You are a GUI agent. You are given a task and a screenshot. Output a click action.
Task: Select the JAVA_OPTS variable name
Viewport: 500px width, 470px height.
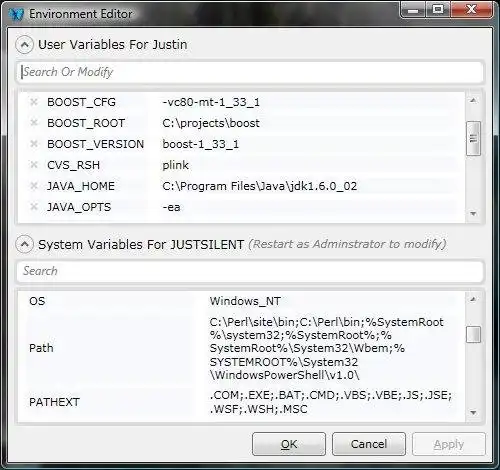click(79, 207)
